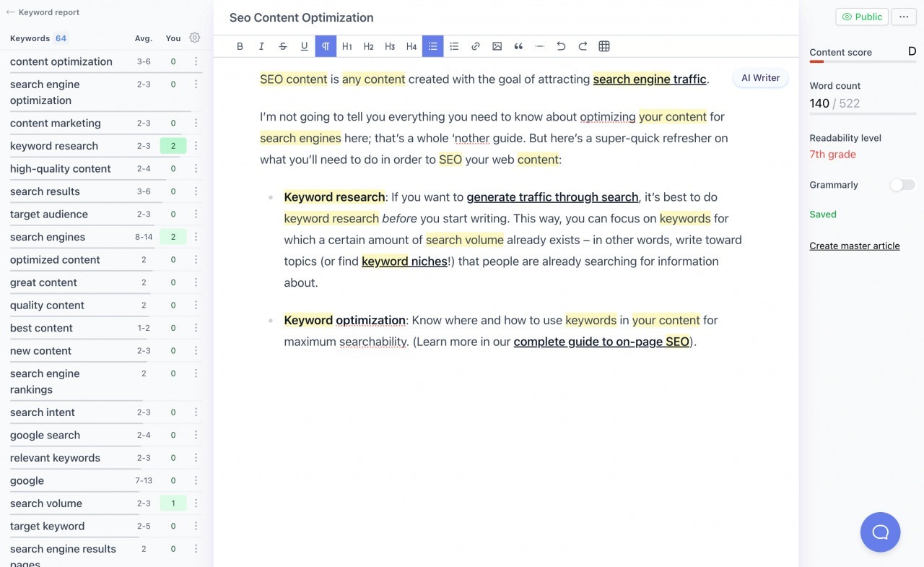Viewport: 924px width, 567px height.
Task: Open the generate traffic through search link
Action: [552, 197]
